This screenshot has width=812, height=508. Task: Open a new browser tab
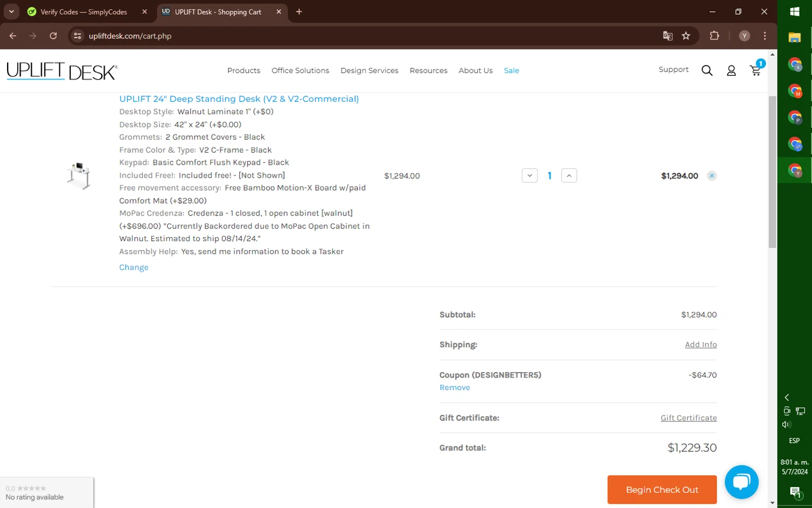(299, 11)
